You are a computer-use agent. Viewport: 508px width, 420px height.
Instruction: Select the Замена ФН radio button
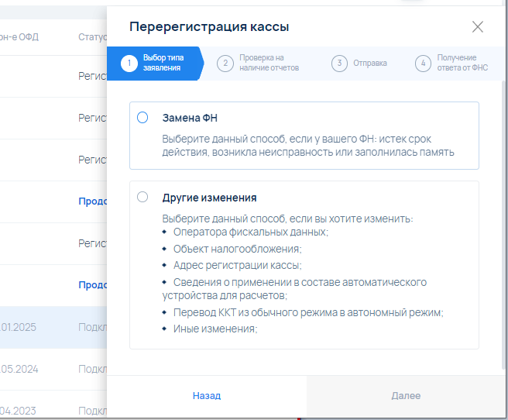click(142, 118)
